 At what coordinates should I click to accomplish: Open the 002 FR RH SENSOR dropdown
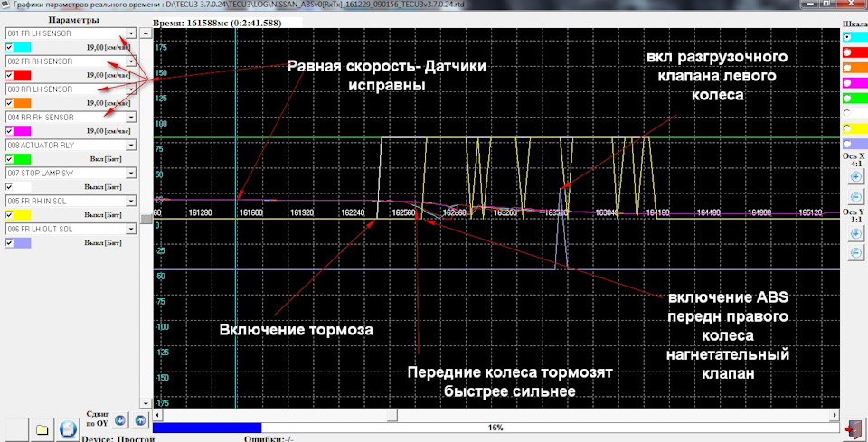[130, 61]
